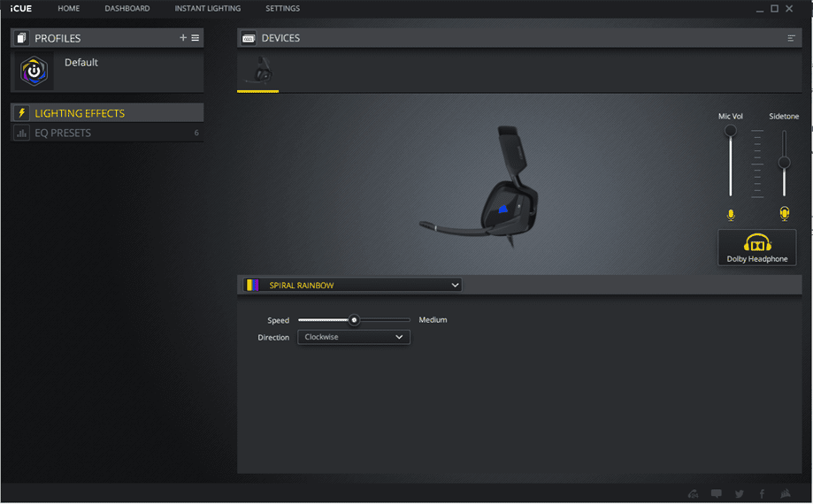Click the EQ presets count 6
The image size is (813, 504).
(196, 133)
